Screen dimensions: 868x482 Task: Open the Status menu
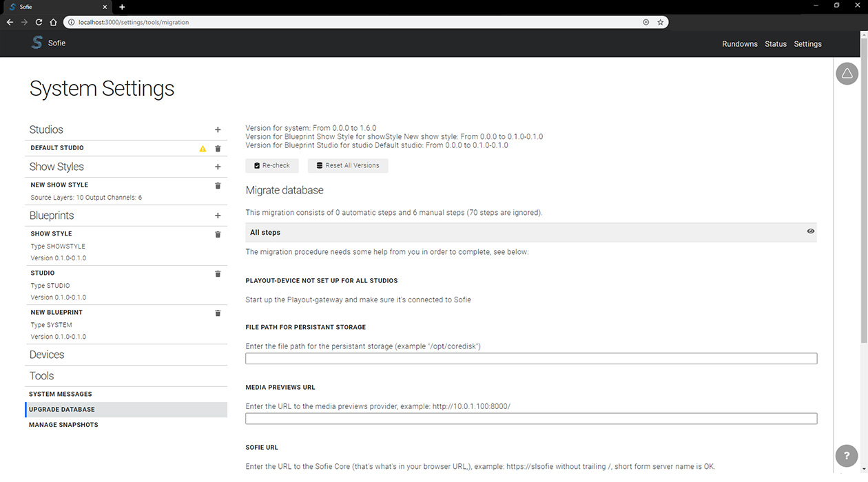(x=776, y=44)
